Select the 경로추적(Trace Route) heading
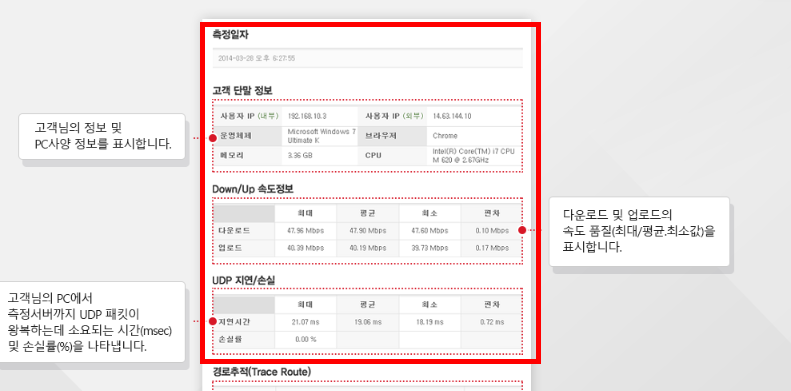This screenshot has width=791, height=391. 262,372
